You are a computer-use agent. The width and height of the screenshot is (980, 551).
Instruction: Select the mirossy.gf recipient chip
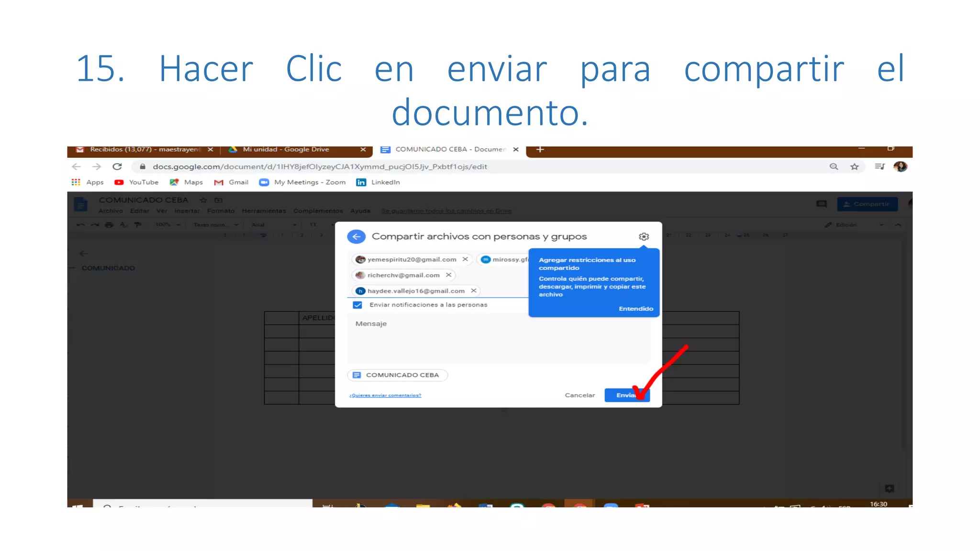pyautogui.click(x=504, y=259)
